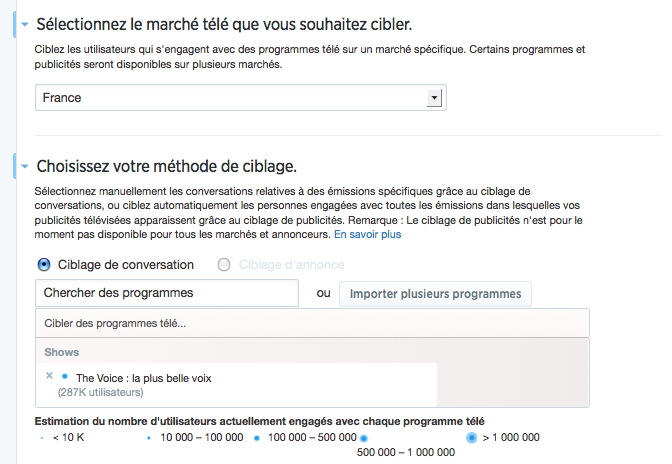
Task: Click the Ciblage de conversation label
Action: tap(126, 265)
